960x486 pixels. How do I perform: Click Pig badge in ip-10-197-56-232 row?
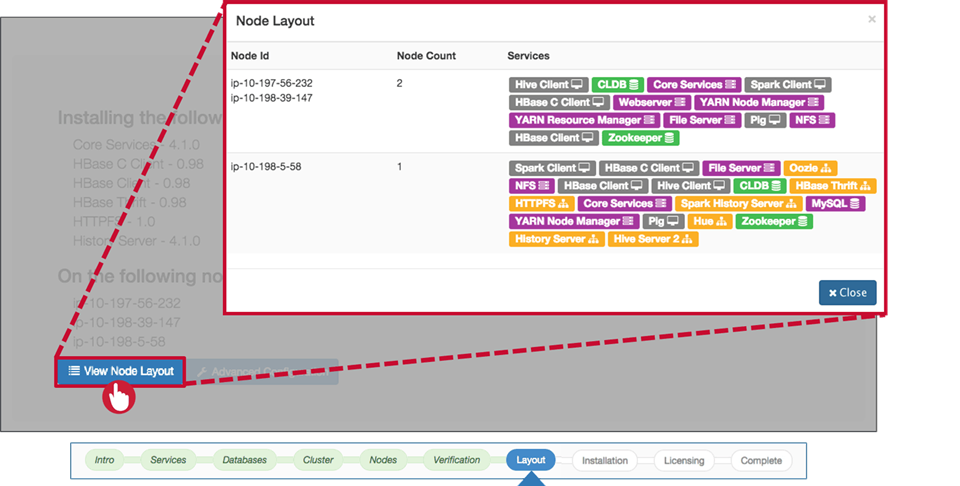(765, 120)
